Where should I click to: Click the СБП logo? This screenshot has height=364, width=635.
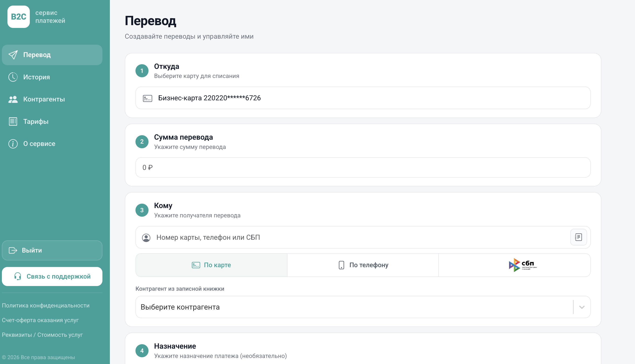523,265
